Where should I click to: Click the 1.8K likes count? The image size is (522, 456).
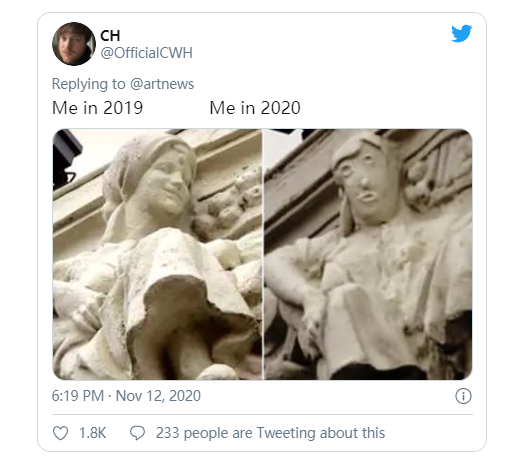[x=92, y=433]
